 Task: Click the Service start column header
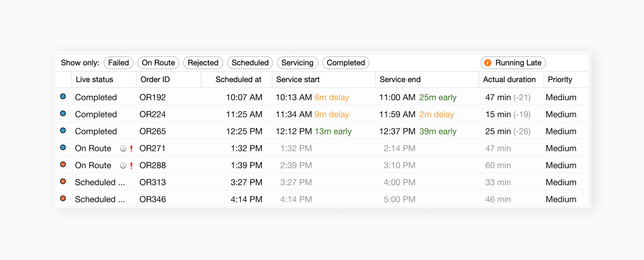pyautogui.click(x=298, y=80)
